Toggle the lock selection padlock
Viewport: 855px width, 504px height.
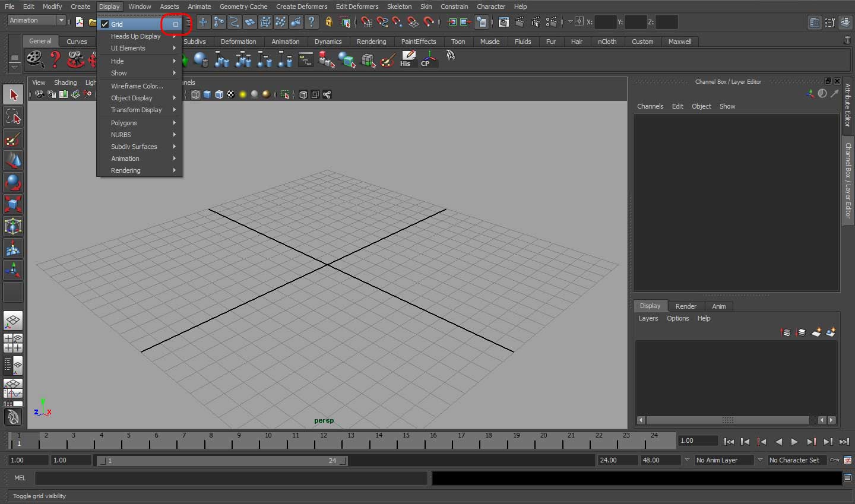tap(328, 22)
